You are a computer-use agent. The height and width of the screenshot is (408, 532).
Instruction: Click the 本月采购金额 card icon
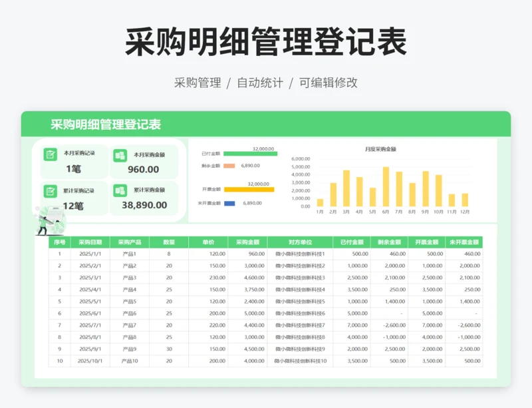tap(120, 156)
